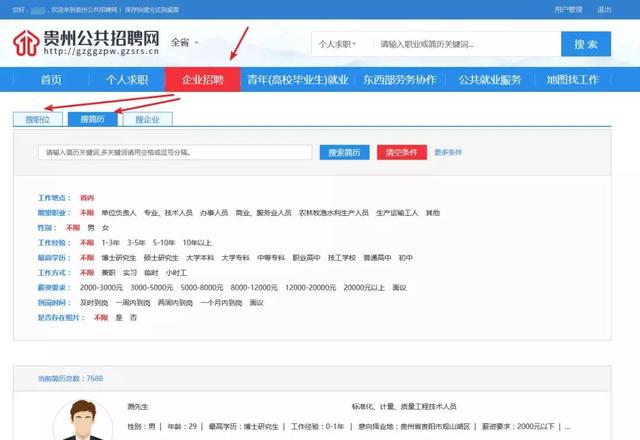Expand 更多条件 filter options
Image resolution: width=640 pixels, height=440 pixels.
click(x=448, y=153)
